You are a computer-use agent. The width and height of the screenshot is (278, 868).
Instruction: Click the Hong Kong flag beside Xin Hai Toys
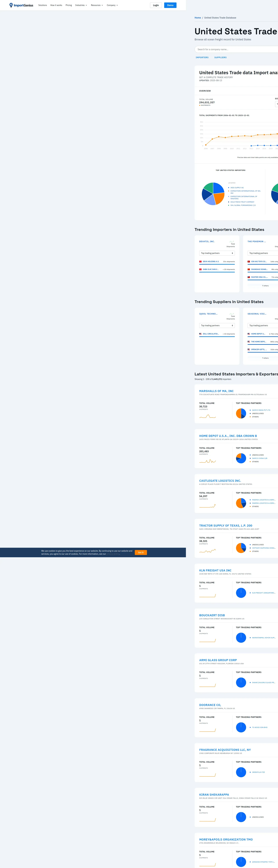click(x=249, y=261)
